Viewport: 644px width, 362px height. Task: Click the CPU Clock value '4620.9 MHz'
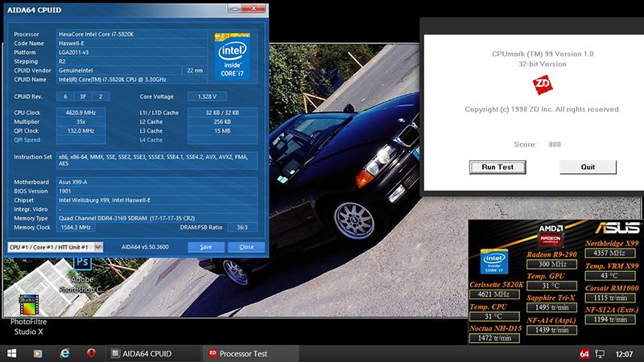click(x=80, y=113)
